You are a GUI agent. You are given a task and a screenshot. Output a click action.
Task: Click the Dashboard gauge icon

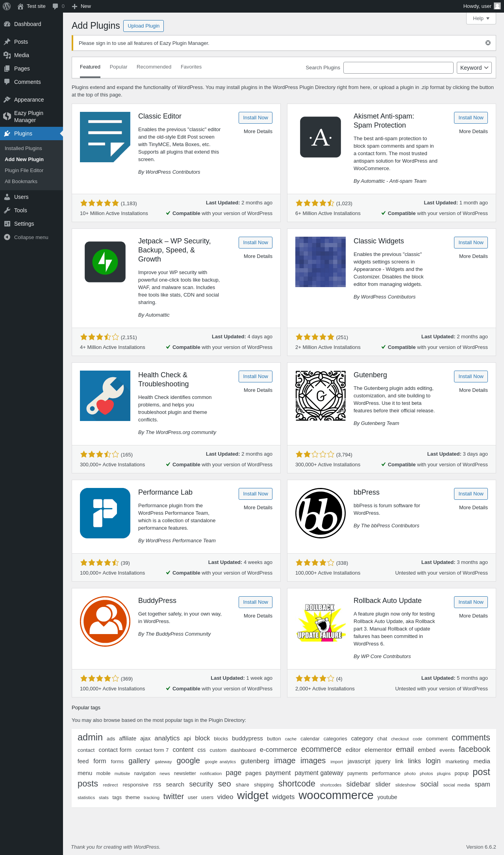[x=7, y=24]
